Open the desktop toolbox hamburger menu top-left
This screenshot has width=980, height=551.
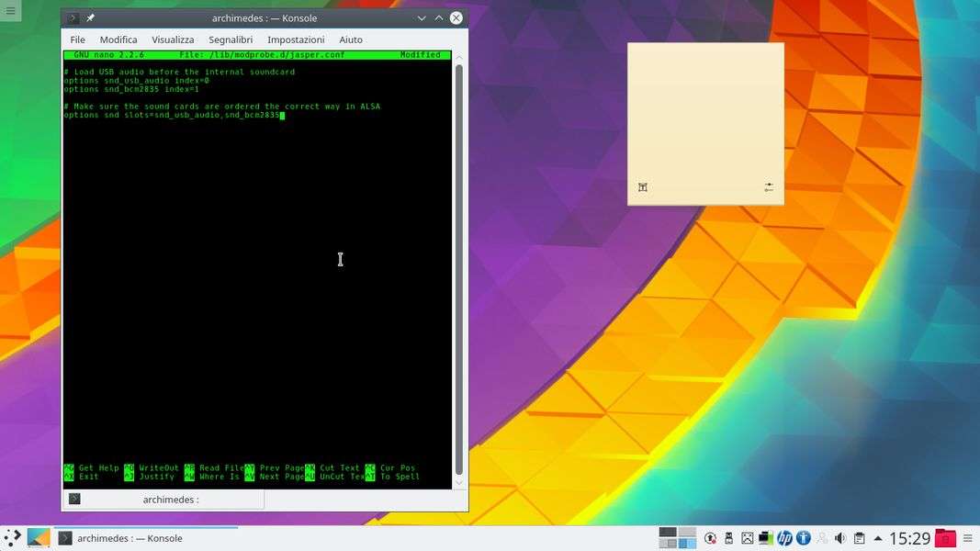[x=10, y=11]
